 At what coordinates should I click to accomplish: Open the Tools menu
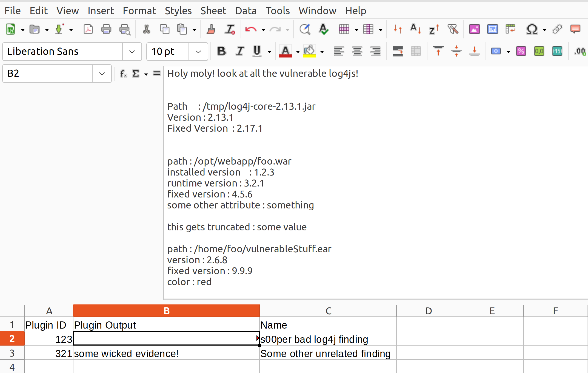coord(278,11)
